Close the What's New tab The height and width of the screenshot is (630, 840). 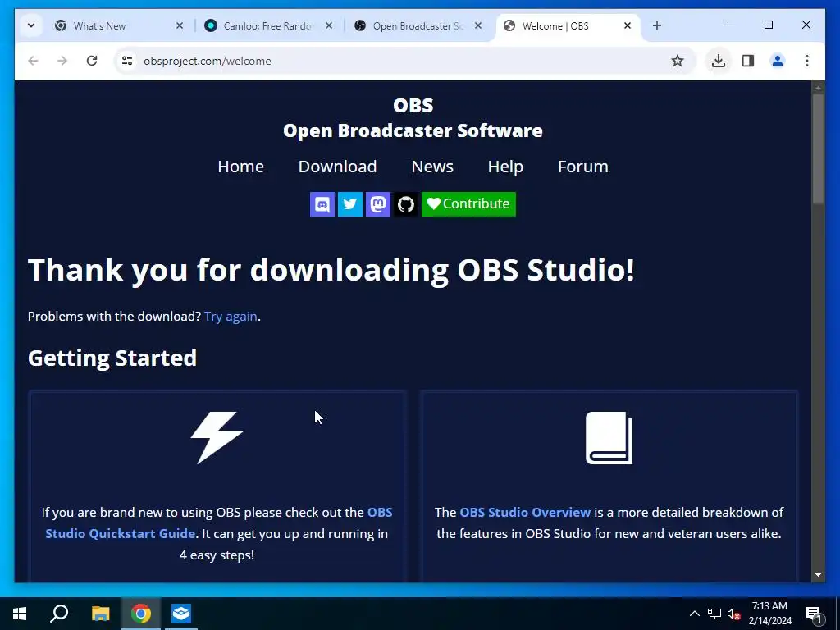180,25
